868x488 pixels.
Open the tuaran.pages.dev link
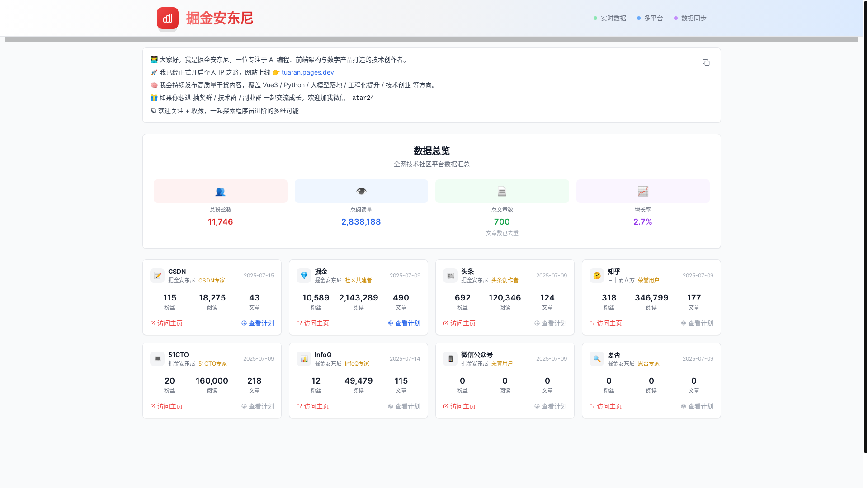pyautogui.click(x=307, y=72)
